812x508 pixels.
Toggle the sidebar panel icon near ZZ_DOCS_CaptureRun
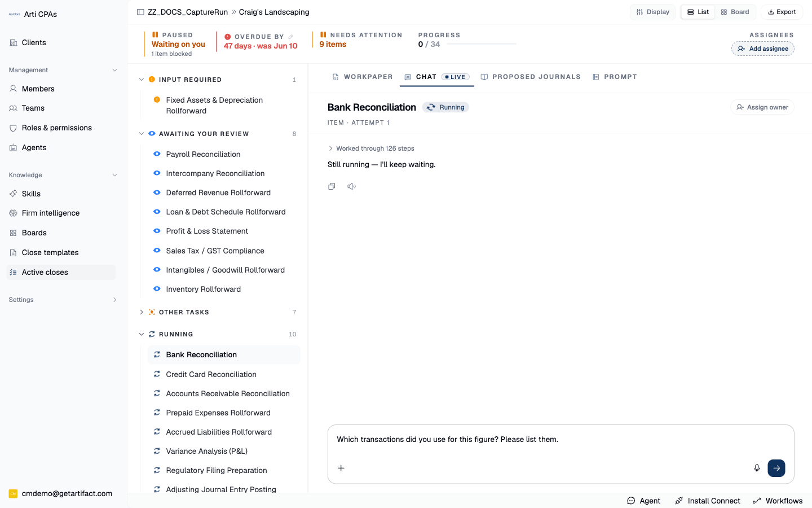pos(140,12)
